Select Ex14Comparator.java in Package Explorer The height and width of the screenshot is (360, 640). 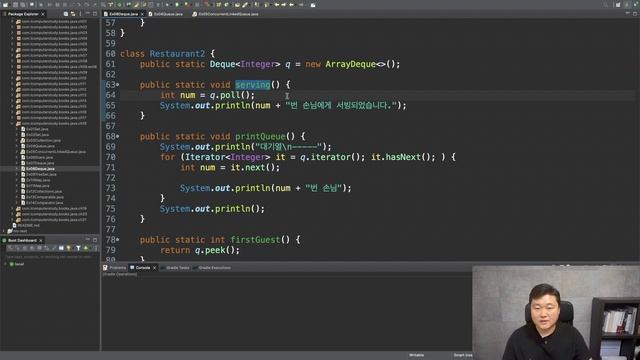point(44,202)
